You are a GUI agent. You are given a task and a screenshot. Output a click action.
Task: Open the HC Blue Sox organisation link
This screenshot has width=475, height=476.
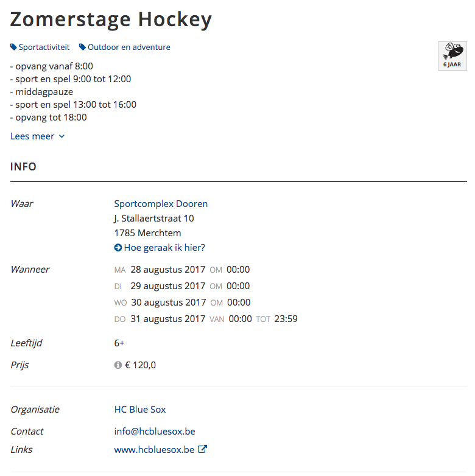(140, 410)
